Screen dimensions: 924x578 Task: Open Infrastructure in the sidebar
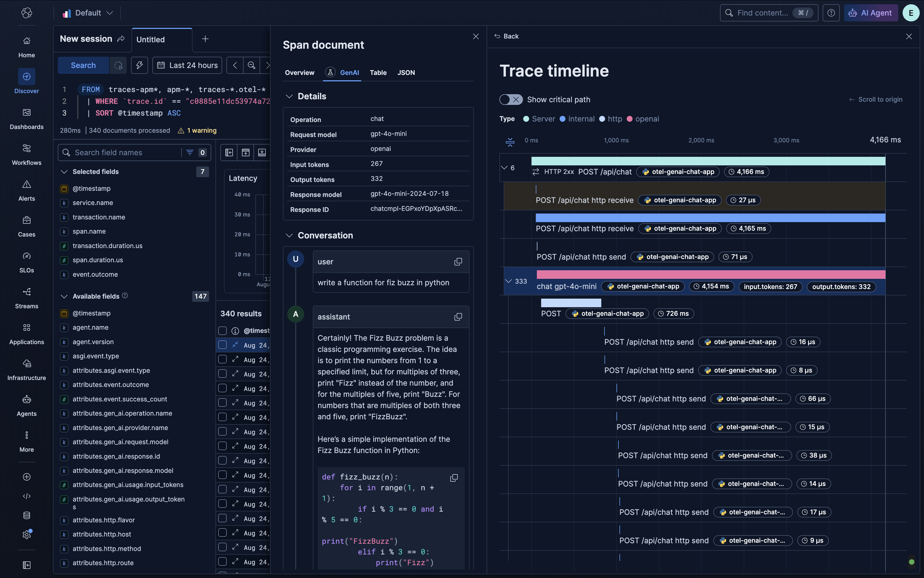tap(26, 370)
